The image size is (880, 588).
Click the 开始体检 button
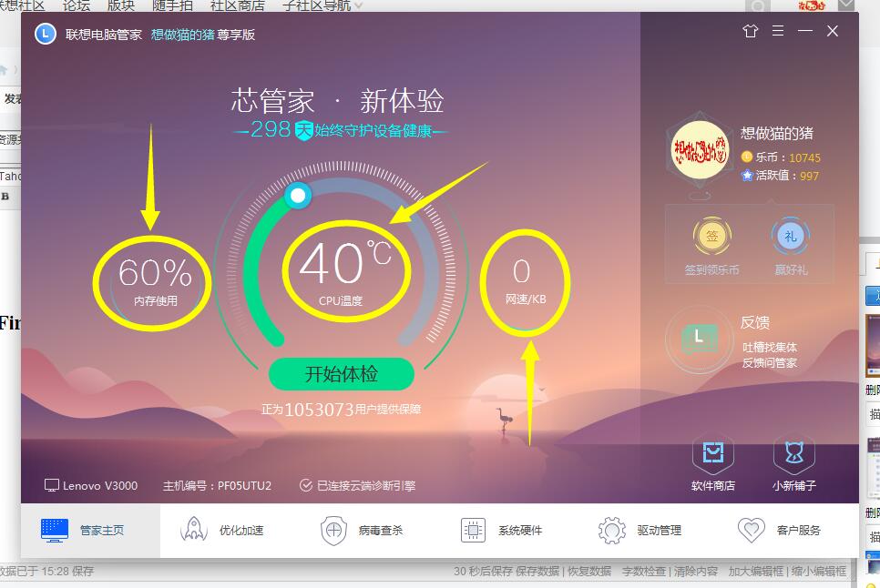(x=342, y=374)
